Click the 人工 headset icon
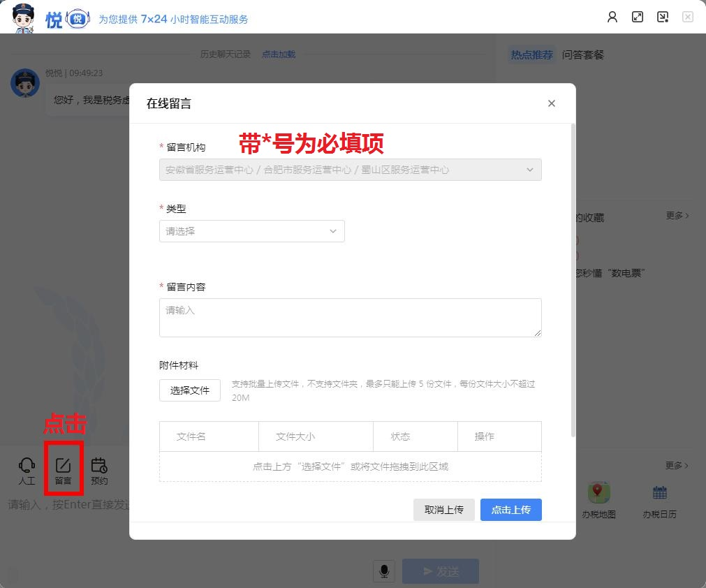The width and height of the screenshot is (706, 588). pyautogui.click(x=27, y=471)
